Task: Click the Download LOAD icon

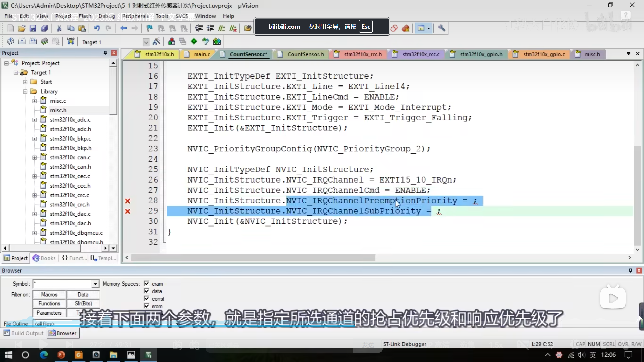Action: (71, 41)
